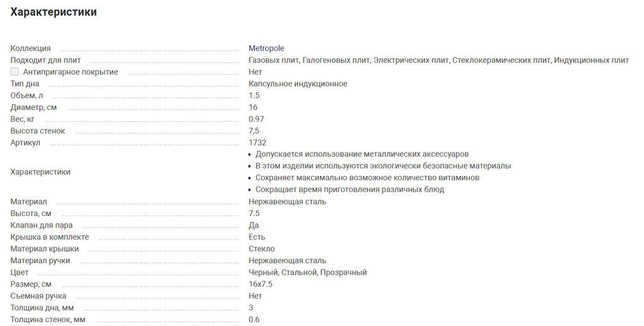The image size is (644, 326).
Task: Click the Metropole collection value
Action: coord(266,48)
